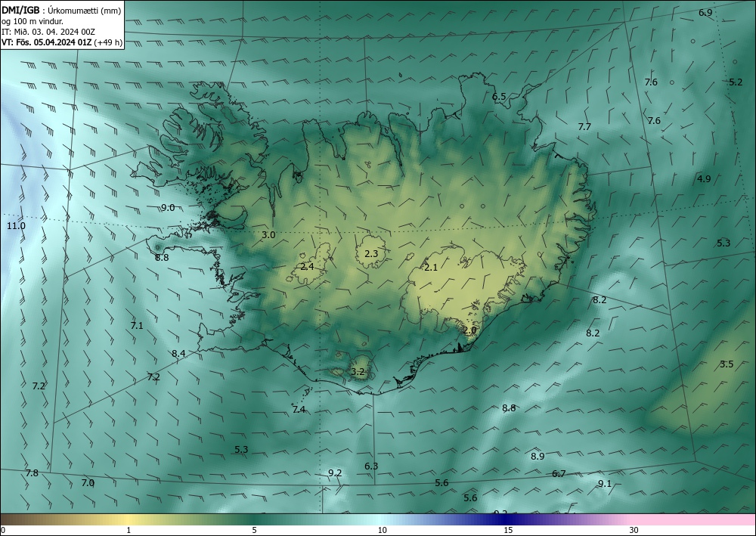Click the 5.2 value label
Screen dimensions: 756x536
tap(736, 82)
